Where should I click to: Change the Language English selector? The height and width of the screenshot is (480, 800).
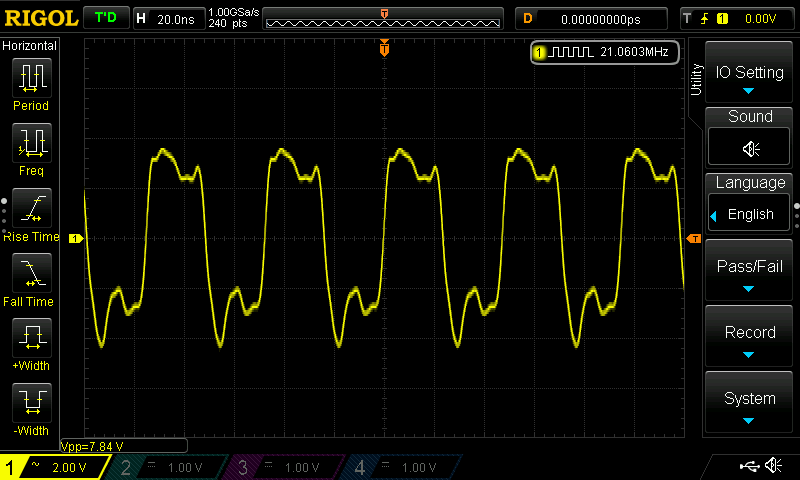[749, 214]
